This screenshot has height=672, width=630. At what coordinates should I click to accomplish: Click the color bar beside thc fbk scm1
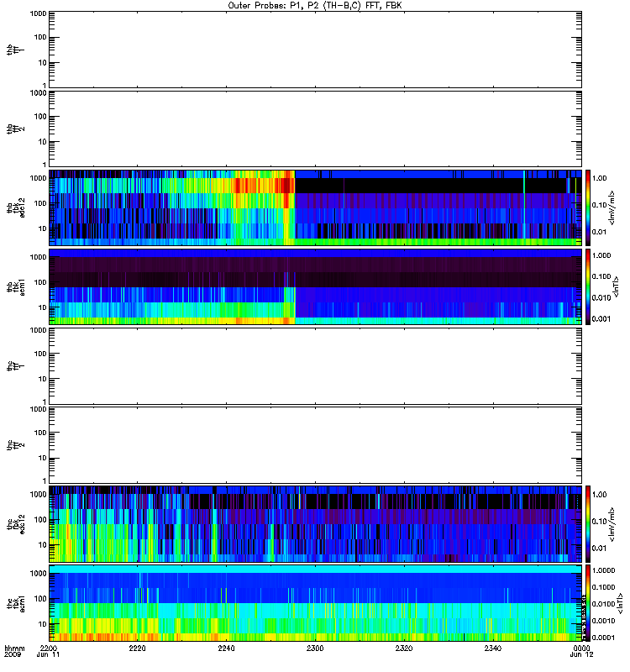pyautogui.click(x=588, y=603)
